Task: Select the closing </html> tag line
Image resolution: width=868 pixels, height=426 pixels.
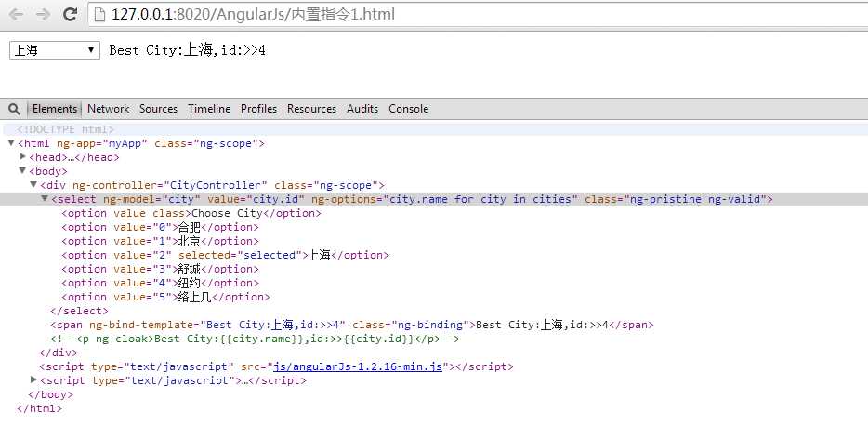Action: 39,409
